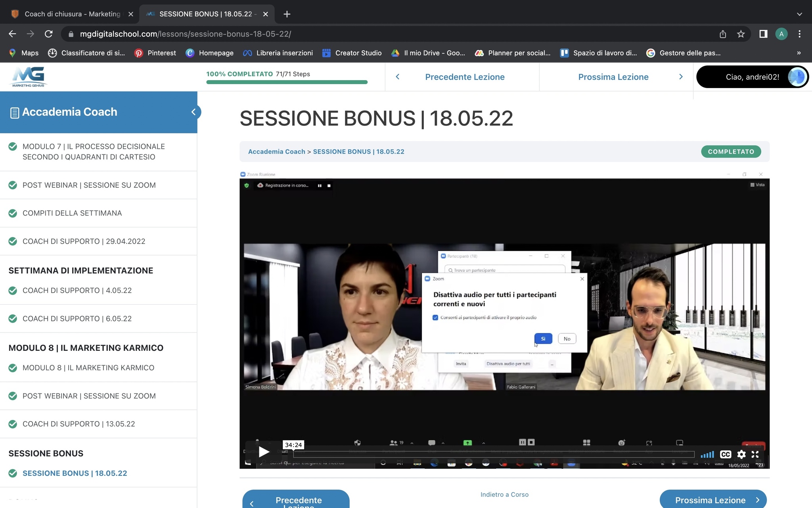Image resolution: width=812 pixels, height=508 pixels.
Task: Open COACH DI SUPPORTO 13.05.22 lesson
Action: point(79,424)
